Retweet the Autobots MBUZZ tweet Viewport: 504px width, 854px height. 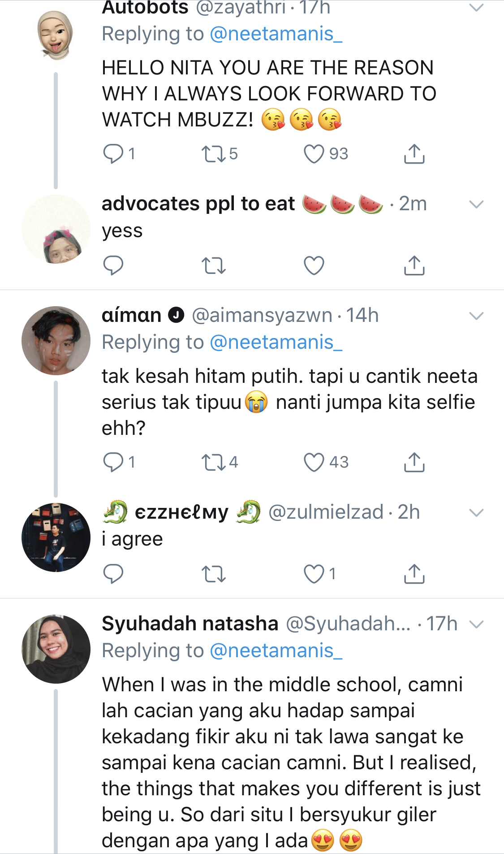click(x=214, y=154)
